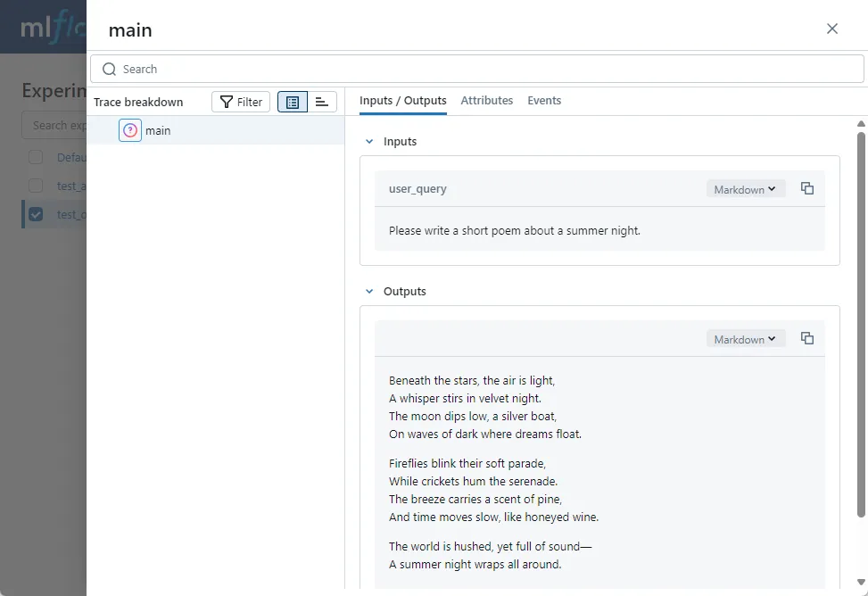
Task: Click the Filter button
Action: (240, 101)
